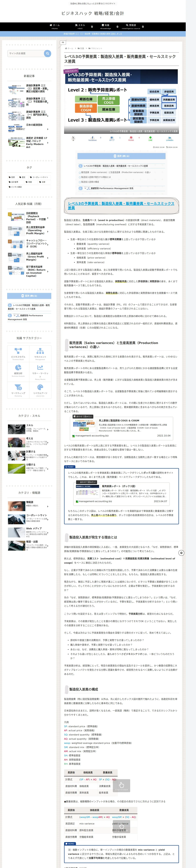Viewport: 196px width, 868px height.
Task: Share the article on Facebook
Action: 93,138
